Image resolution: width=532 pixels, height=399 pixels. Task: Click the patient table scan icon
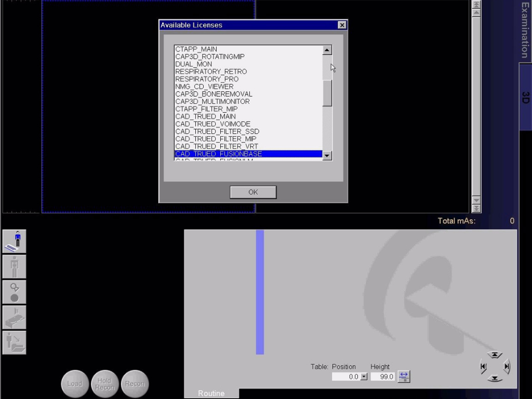pos(14,317)
